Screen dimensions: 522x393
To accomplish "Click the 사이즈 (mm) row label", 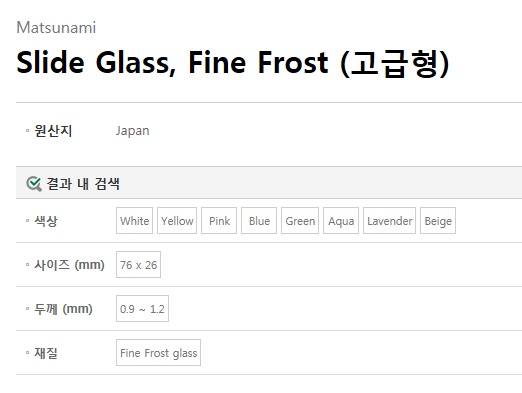I will pos(69,265).
